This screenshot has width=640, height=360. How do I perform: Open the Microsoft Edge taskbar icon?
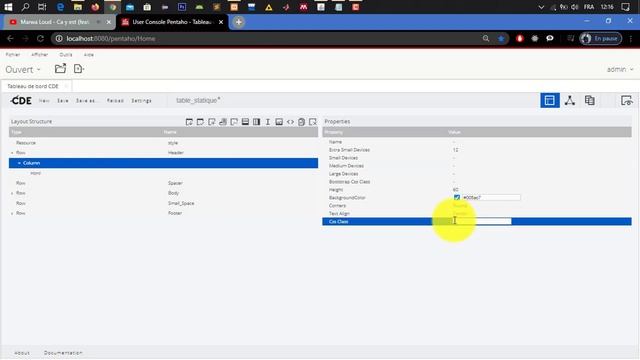click(x=60, y=7)
